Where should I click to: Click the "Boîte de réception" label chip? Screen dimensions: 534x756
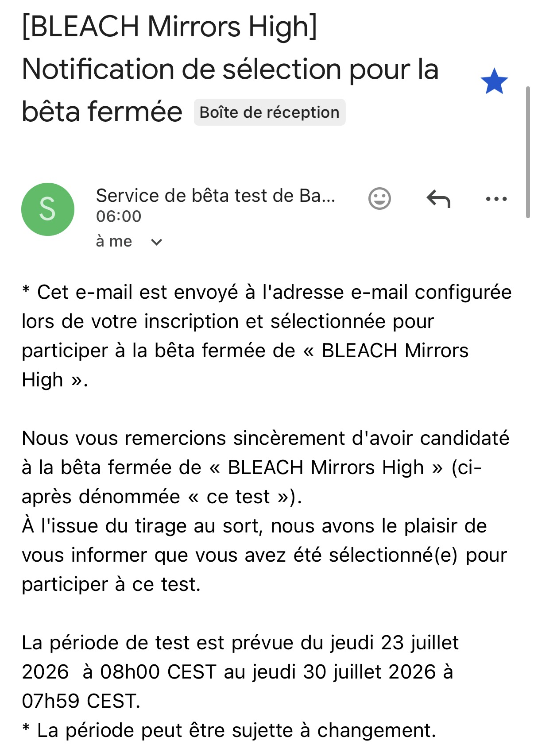(x=269, y=112)
